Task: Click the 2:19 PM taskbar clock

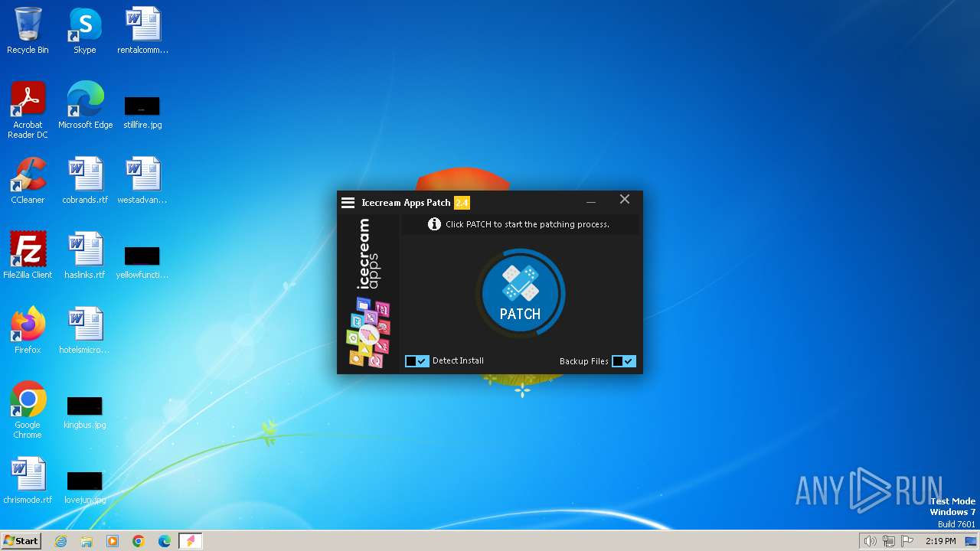Action: (x=941, y=541)
